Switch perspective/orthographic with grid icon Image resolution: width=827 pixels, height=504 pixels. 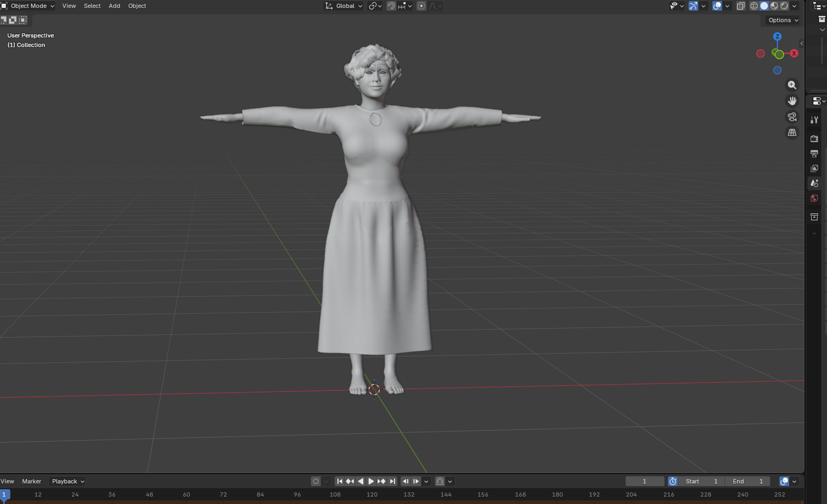(x=792, y=133)
